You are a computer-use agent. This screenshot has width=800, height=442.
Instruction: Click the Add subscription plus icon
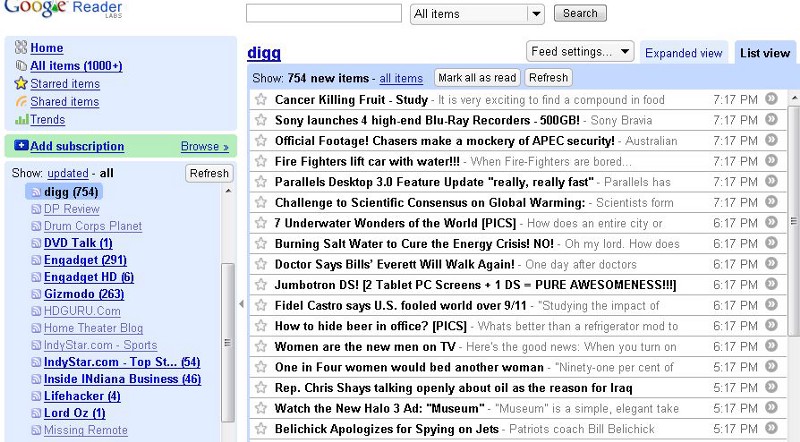21,146
